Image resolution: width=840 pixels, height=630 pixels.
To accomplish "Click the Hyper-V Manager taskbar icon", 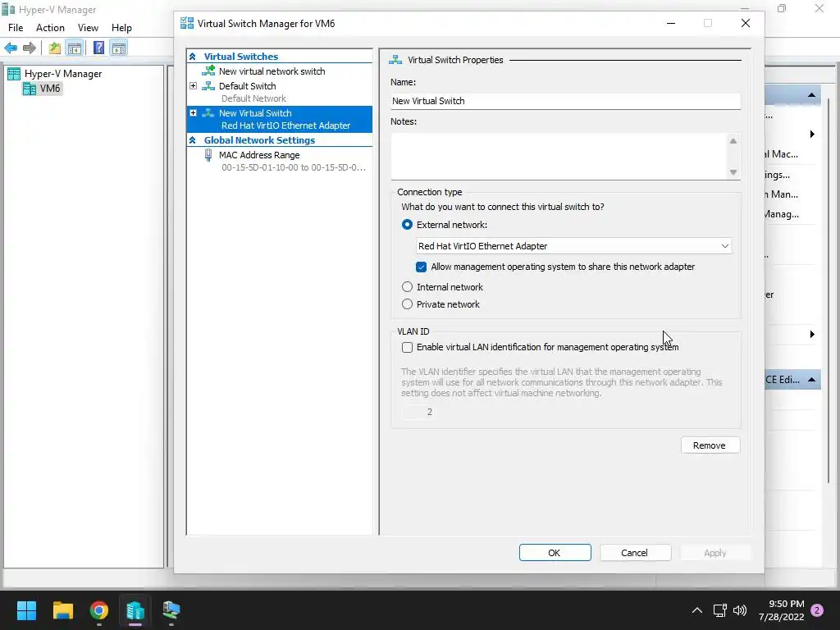I will 135,610.
